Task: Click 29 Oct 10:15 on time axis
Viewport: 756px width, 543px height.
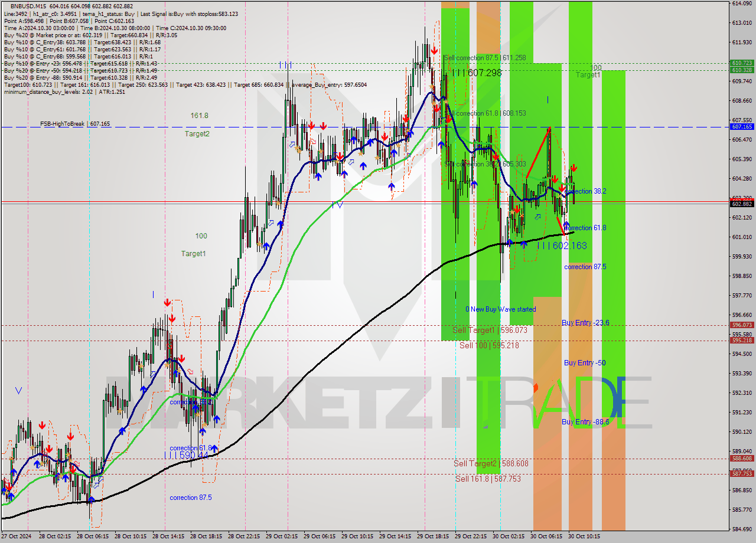Action: click(x=357, y=537)
